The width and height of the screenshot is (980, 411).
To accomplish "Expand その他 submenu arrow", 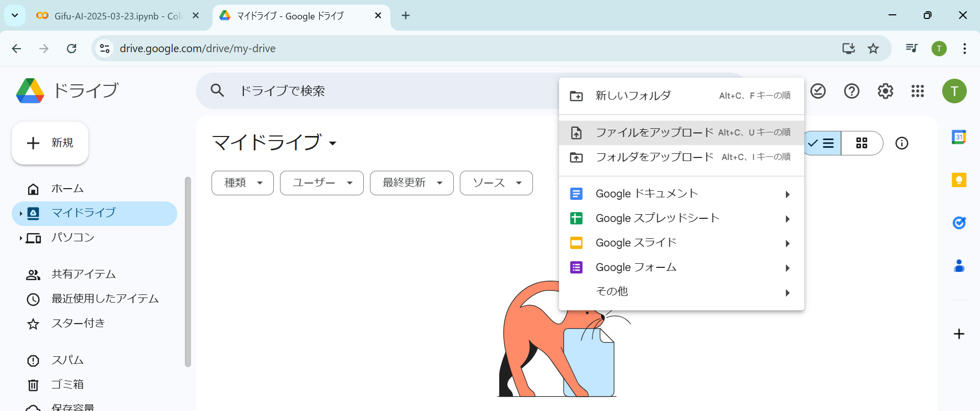I will click(x=787, y=292).
